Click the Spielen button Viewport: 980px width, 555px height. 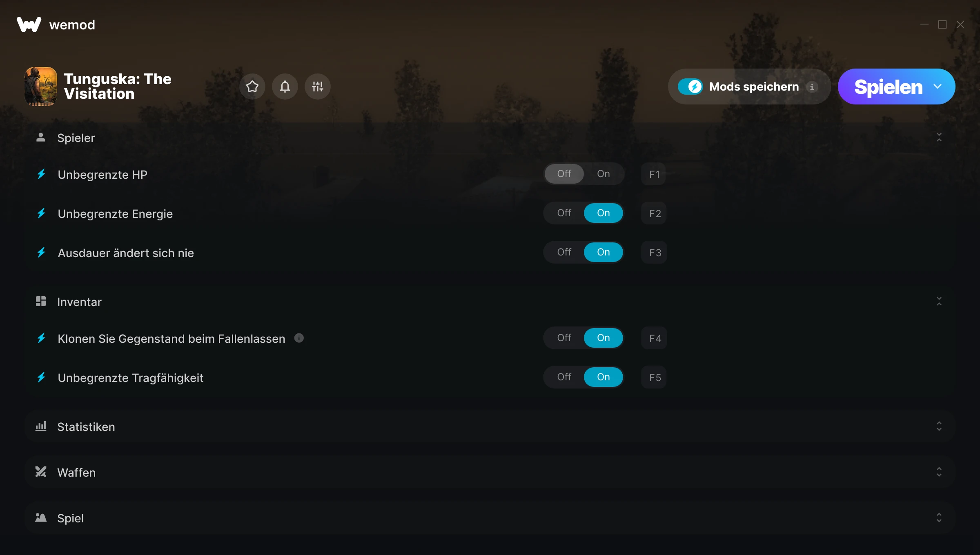[888, 87]
